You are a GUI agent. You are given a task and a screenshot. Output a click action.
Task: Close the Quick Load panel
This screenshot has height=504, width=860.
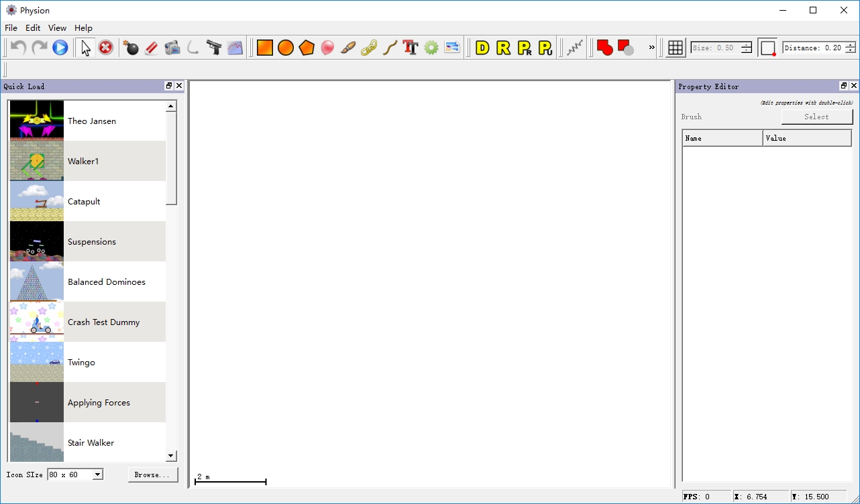tap(179, 86)
